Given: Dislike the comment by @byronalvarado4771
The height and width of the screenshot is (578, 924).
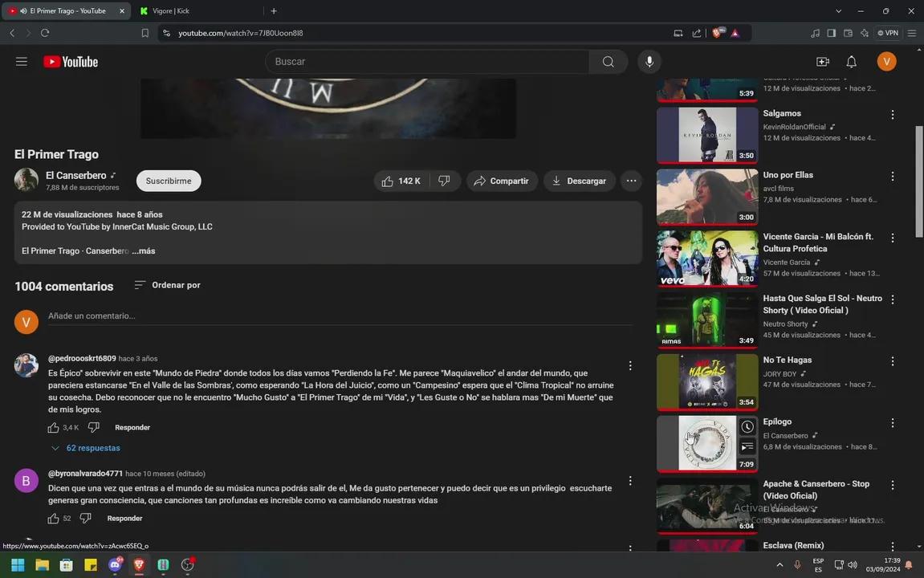Looking at the screenshot, I should (86, 519).
